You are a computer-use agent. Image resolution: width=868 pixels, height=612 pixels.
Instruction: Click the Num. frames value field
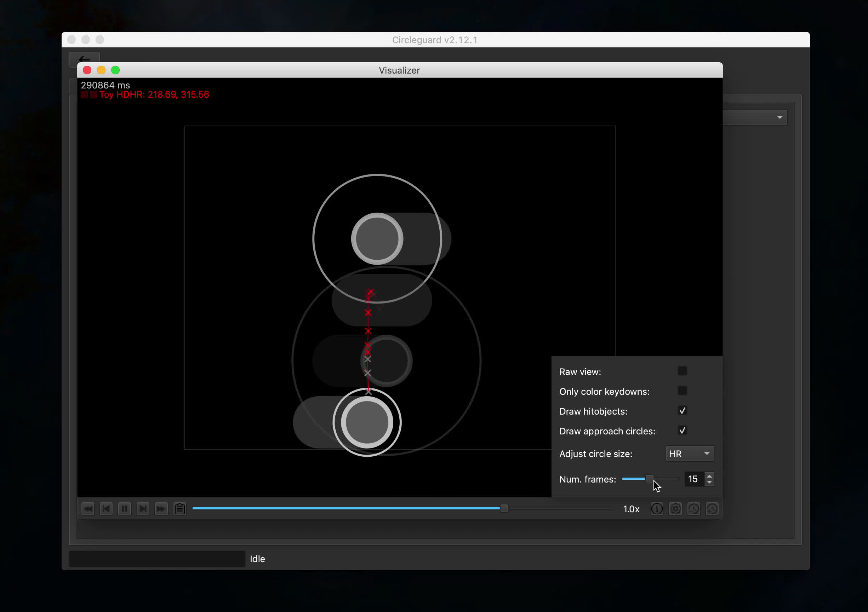(695, 479)
